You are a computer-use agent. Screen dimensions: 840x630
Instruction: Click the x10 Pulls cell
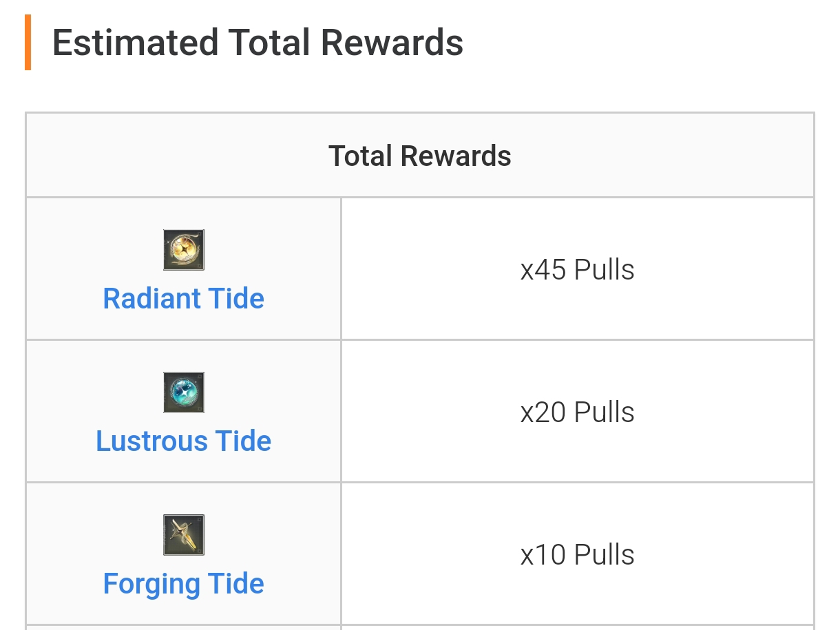pyautogui.click(x=577, y=554)
